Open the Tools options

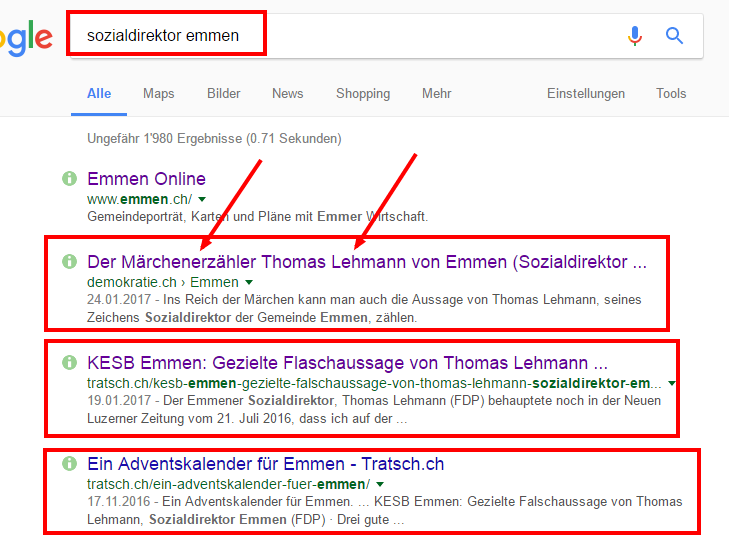tap(671, 93)
